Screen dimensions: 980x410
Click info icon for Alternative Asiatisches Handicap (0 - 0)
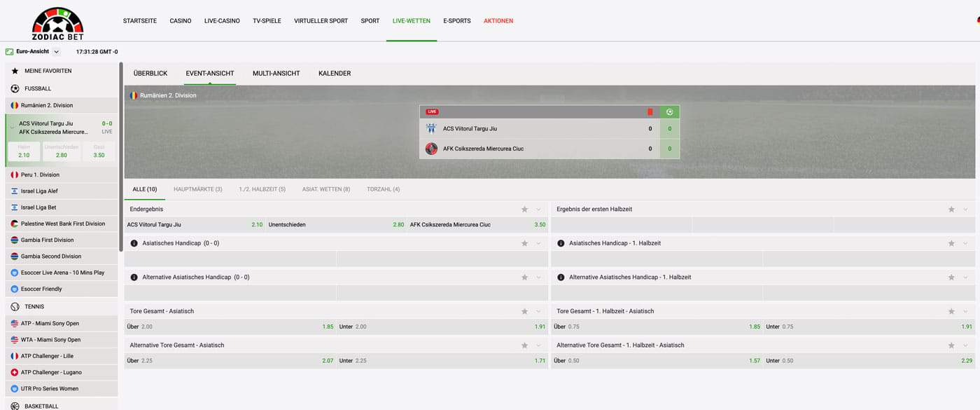[134, 277]
